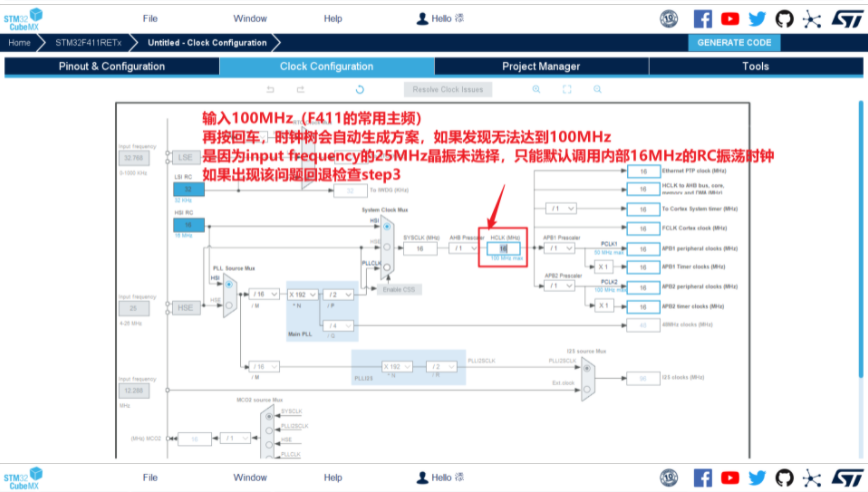Click the undo arrow in clock toolbar
The height and width of the screenshot is (492, 868).
pos(270,89)
